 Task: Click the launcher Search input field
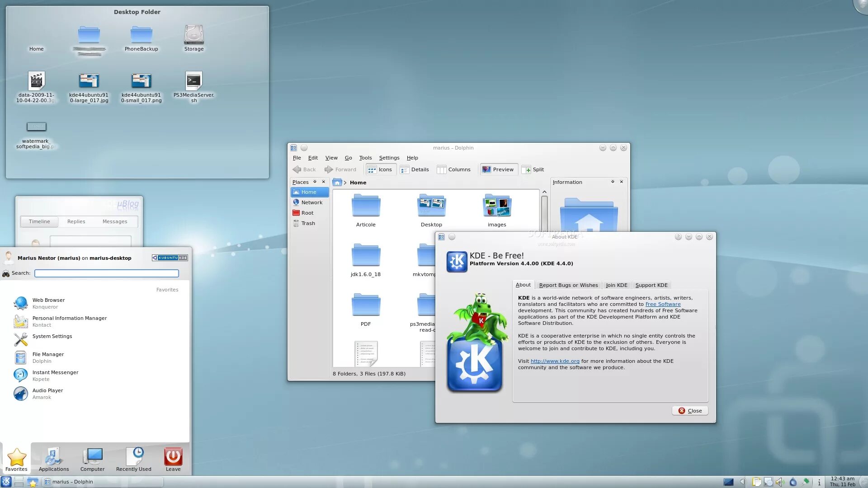tap(107, 273)
